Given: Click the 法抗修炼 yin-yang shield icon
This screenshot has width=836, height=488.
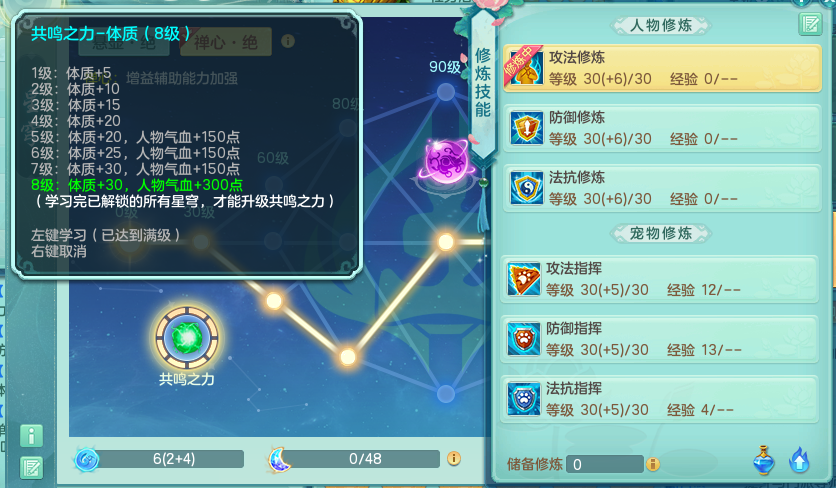Looking at the screenshot, I should [x=526, y=188].
